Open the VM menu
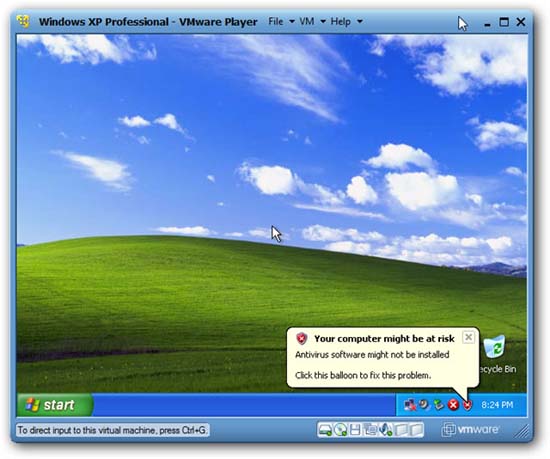This screenshot has width=550, height=459. pyautogui.click(x=307, y=22)
